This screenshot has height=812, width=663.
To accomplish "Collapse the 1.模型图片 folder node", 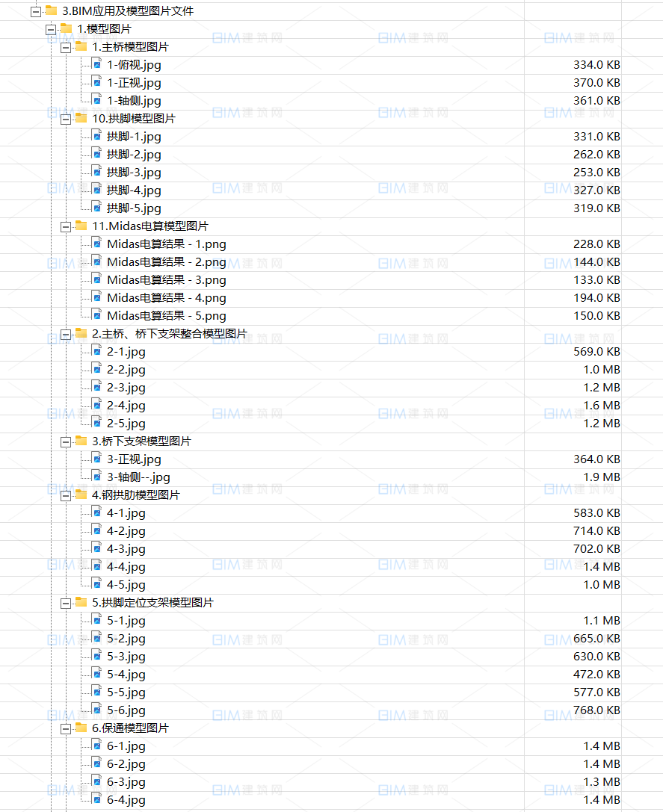I will point(50,29).
